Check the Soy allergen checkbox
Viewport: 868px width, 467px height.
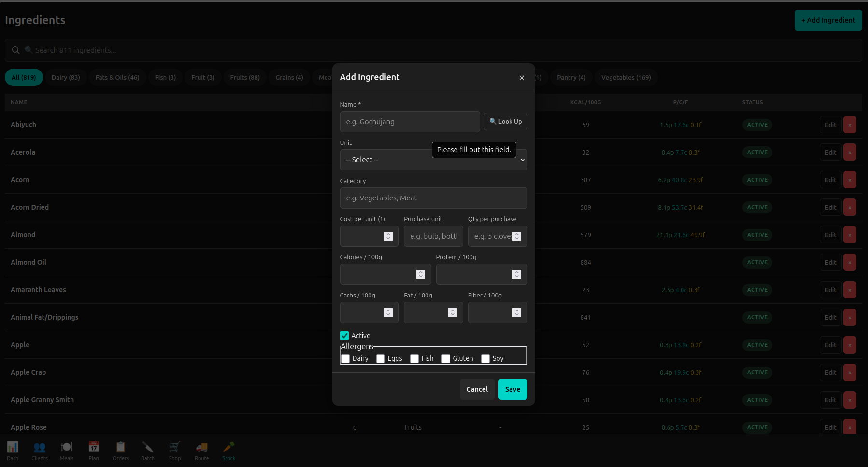(485, 358)
